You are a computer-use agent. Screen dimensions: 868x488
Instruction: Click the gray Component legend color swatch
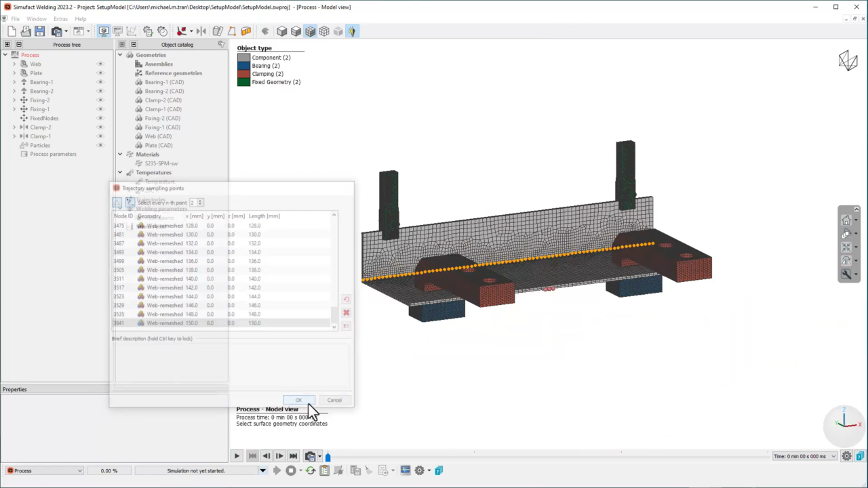click(x=243, y=58)
